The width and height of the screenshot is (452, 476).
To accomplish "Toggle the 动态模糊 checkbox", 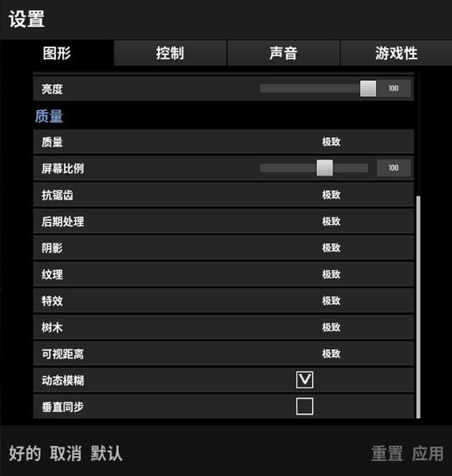I will click(304, 380).
